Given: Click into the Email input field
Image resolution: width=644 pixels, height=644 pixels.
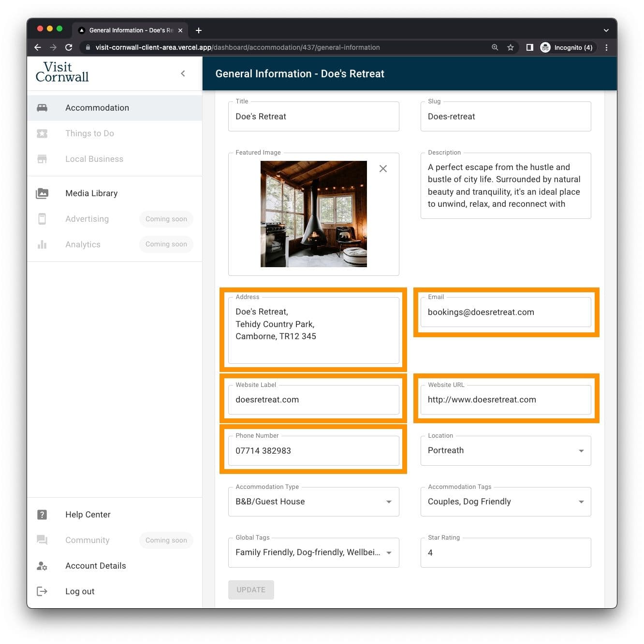Looking at the screenshot, I should pyautogui.click(x=505, y=313).
